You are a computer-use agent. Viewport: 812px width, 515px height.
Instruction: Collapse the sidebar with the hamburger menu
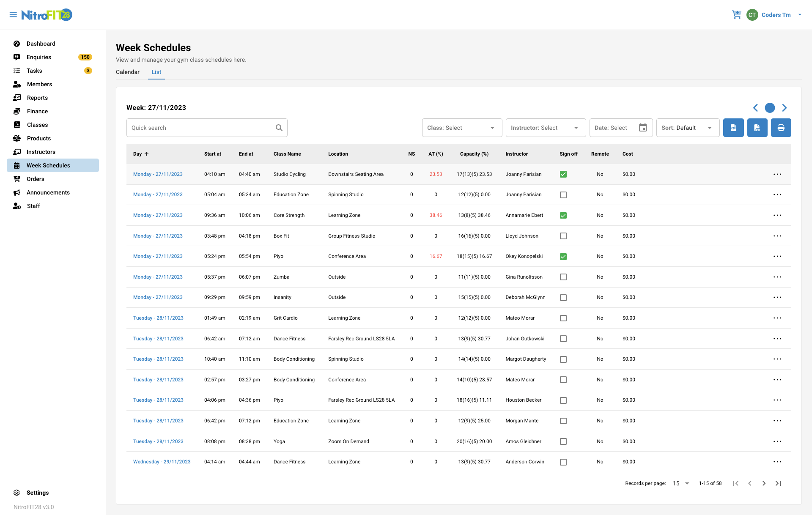point(13,14)
